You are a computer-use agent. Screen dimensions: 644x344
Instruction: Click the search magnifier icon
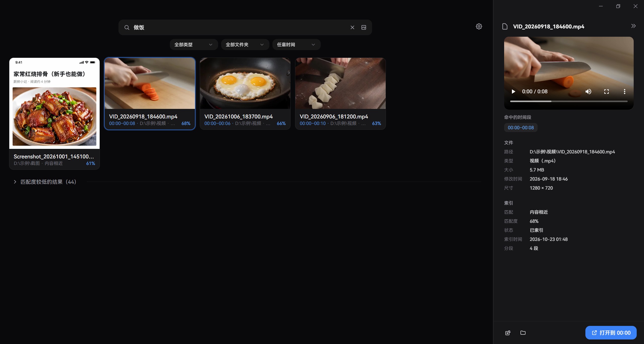127,27
